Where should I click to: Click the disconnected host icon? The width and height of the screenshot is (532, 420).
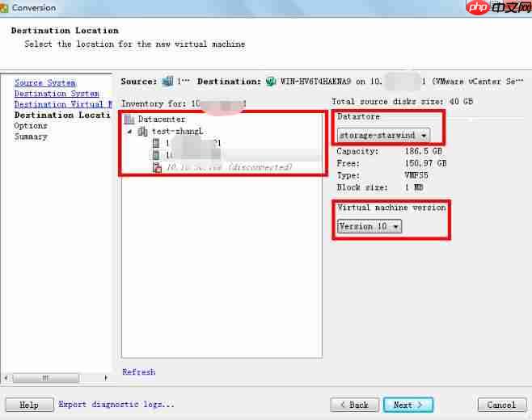[158, 167]
